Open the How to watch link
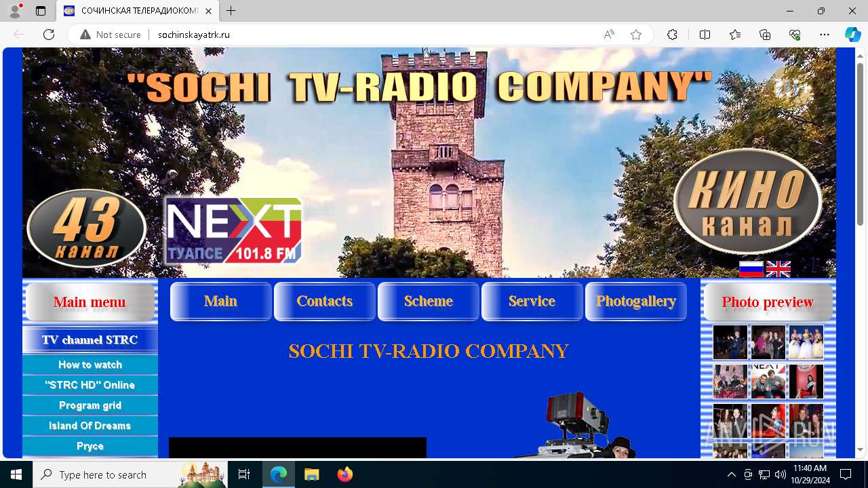Viewport: 868px width, 488px height. click(90, 365)
